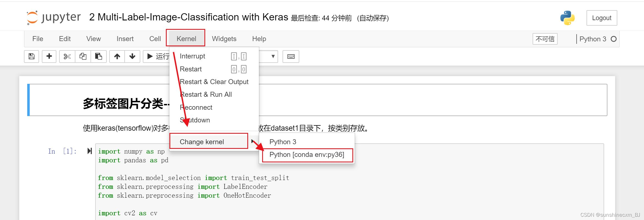Image resolution: width=644 pixels, height=220 pixels.
Task: Switch to Python [conda env:py36] kernel
Action: point(307,155)
